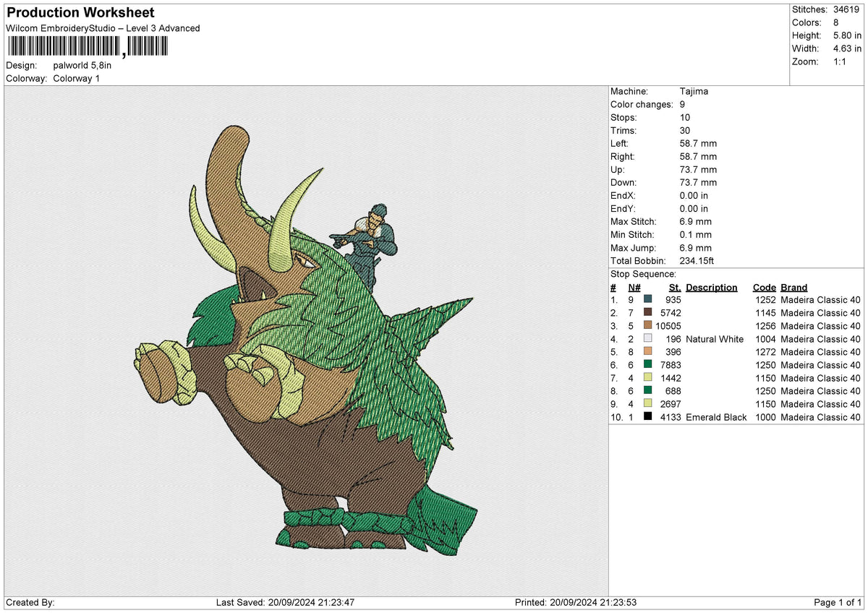The width and height of the screenshot is (868, 613).
Task: Click the design name 'palworld 5,8in'
Action: point(82,65)
